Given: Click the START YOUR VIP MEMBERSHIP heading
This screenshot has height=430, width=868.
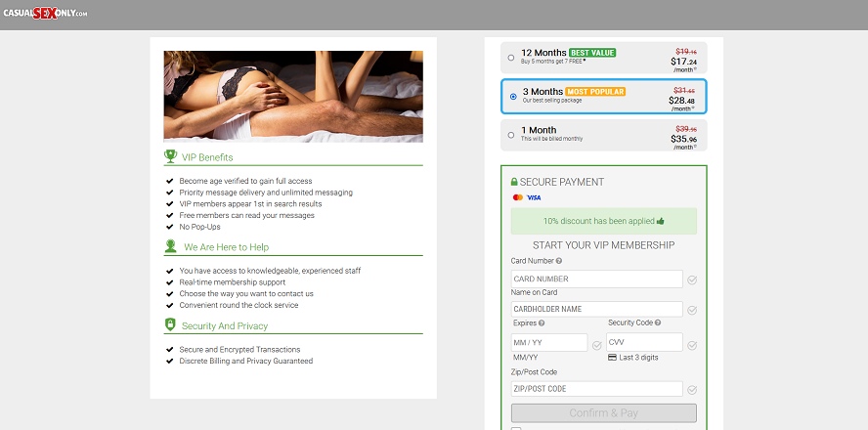Looking at the screenshot, I should click(603, 245).
